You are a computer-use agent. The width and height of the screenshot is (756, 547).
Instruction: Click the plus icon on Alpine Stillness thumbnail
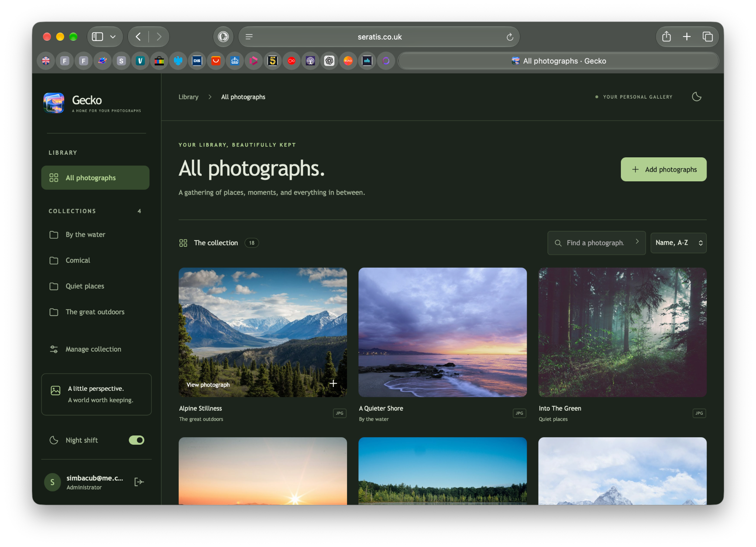tap(333, 384)
